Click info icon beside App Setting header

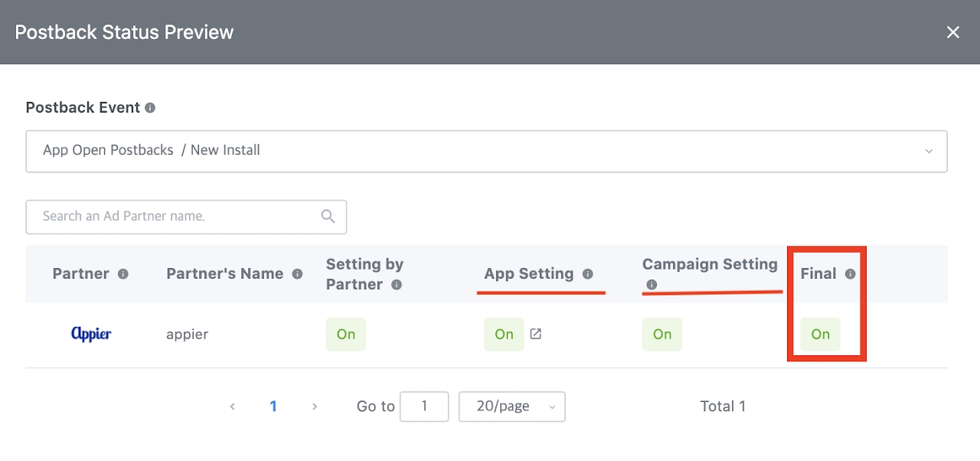pos(588,274)
